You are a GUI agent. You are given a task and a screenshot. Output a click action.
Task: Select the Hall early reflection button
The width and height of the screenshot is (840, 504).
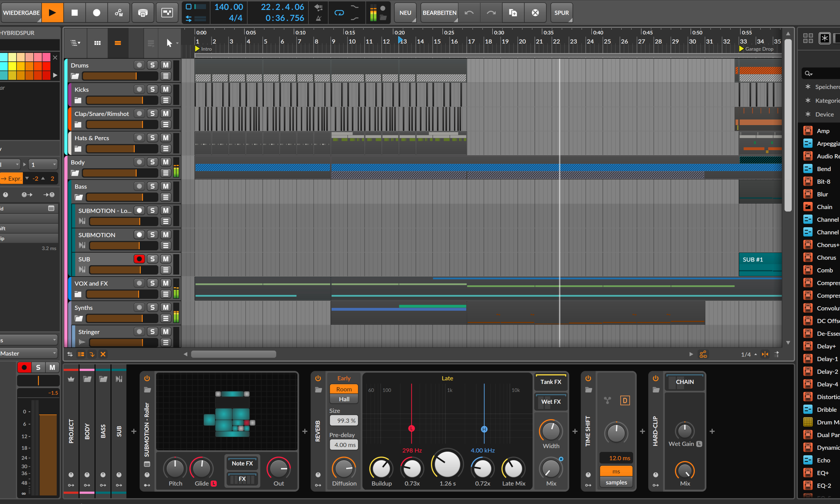(x=344, y=399)
